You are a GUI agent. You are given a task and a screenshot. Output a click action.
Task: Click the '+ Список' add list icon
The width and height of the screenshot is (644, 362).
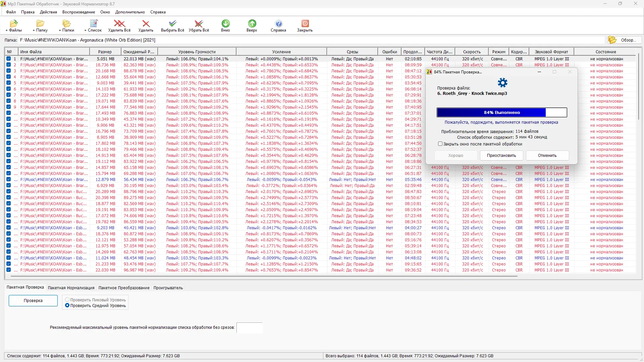[93, 23]
